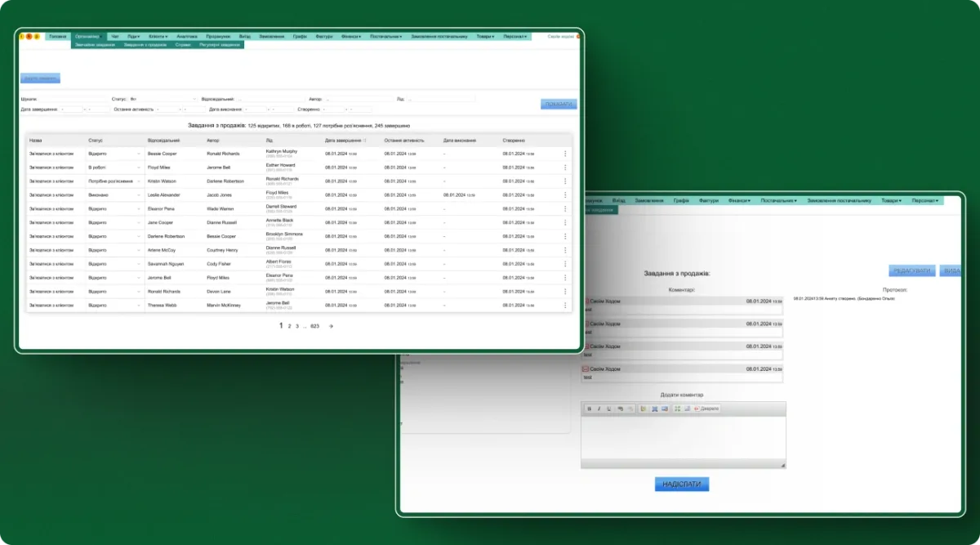This screenshot has height=545, width=980.
Task: Click the НАДІСЛАТИ button
Action: pos(682,485)
